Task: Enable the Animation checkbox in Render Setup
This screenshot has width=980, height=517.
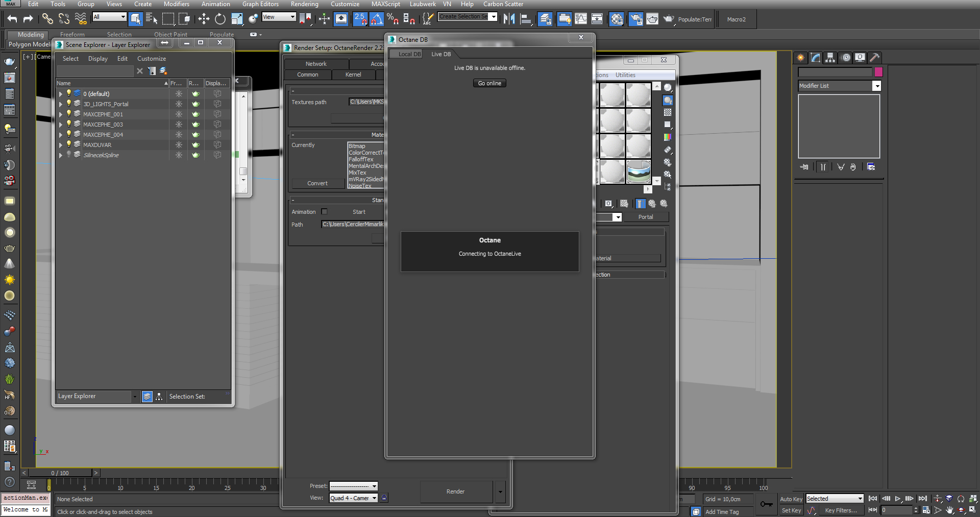Action: coord(324,211)
